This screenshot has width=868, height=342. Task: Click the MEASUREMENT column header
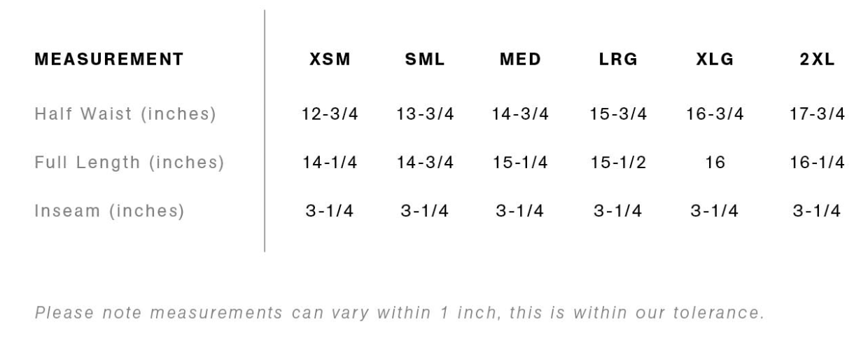[108, 60]
